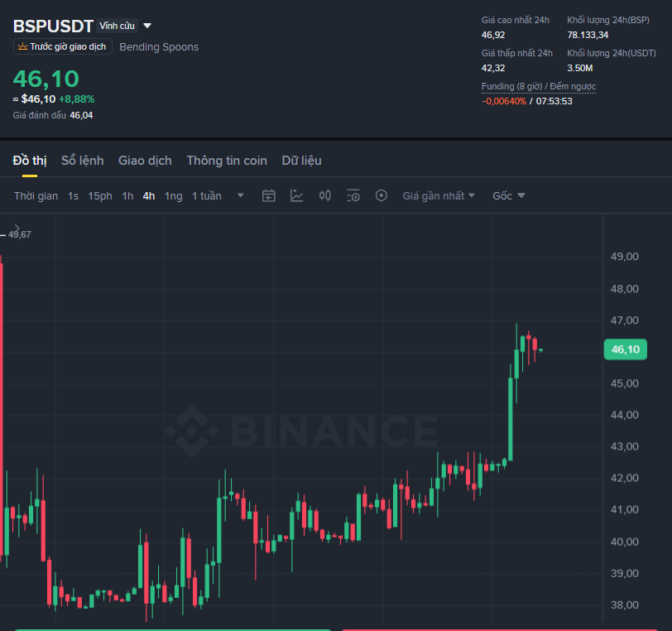The width and height of the screenshot is (672, 631).
Task: Select the 1s interval
Action: tap(74, 196)
